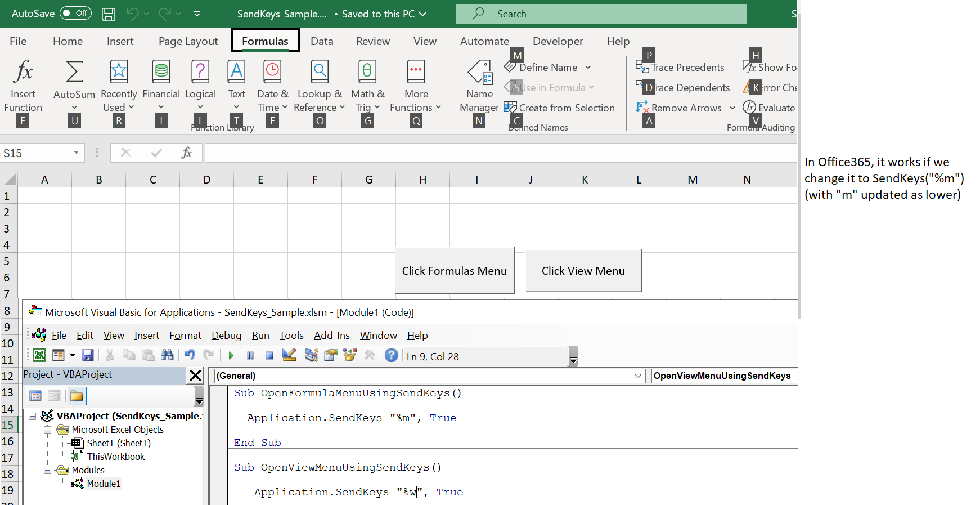Open the Text functions icon
The image size is (980, 505).
pos(236,72)
